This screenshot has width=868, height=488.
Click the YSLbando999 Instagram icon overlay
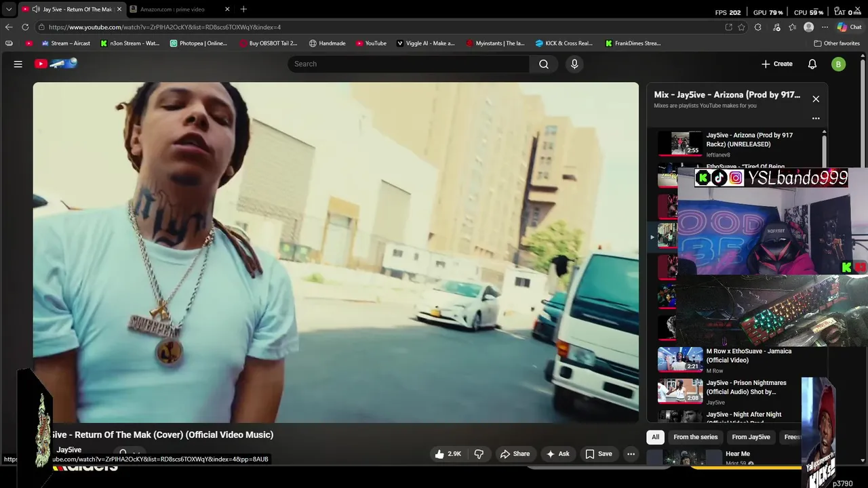click(x=736, y=178)
